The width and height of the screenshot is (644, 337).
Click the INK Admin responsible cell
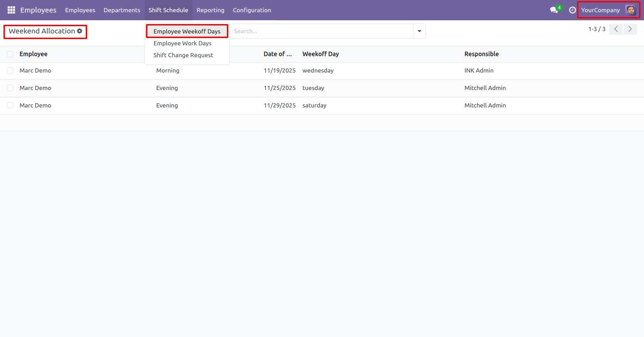click(479, 70)
